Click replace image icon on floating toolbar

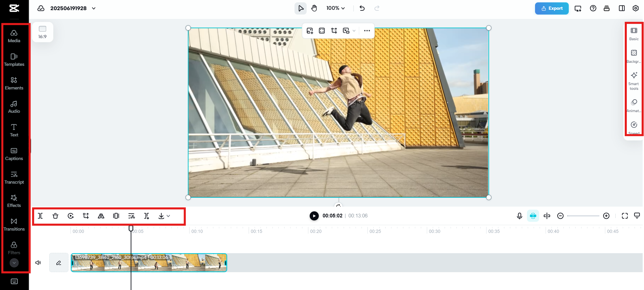310,31
